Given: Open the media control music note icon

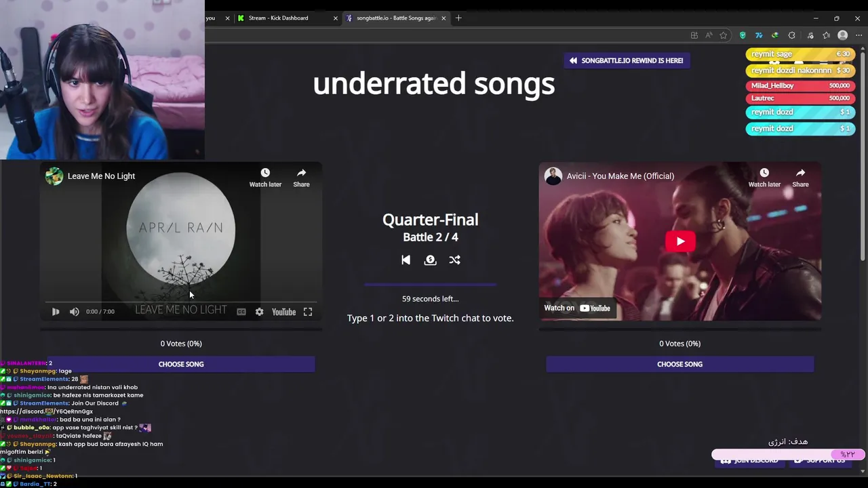Looking at the screenshot, I should 809,35.
